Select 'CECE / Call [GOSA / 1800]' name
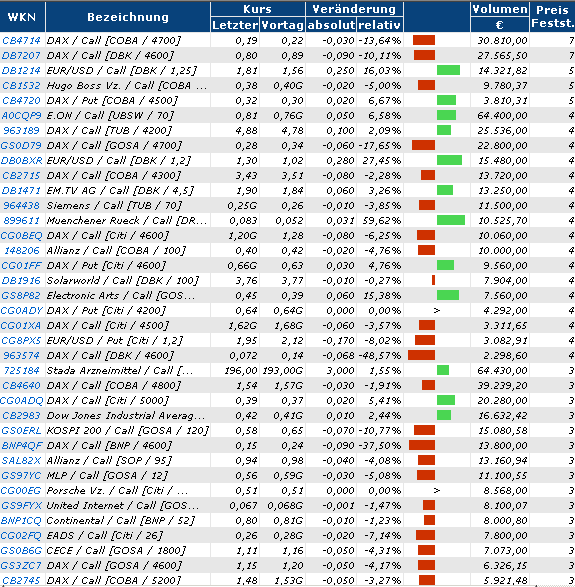 click(x=116, y=550)
